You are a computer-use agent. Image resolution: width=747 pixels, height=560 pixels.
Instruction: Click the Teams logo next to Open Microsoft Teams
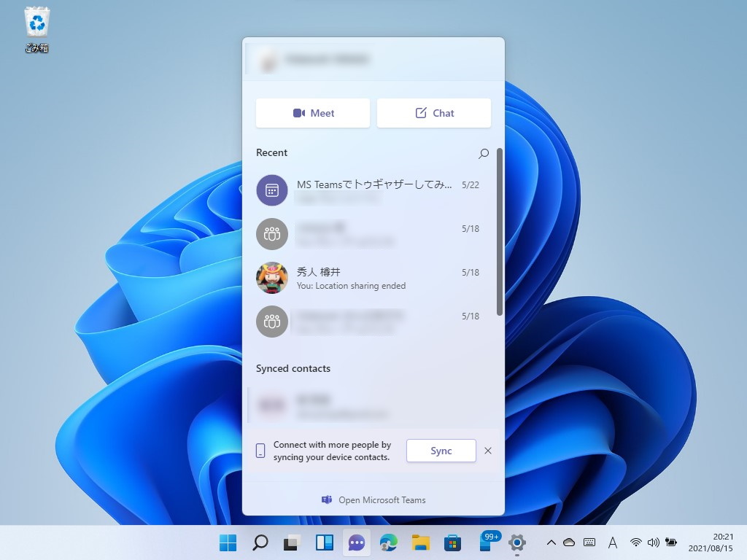point(326,500)
